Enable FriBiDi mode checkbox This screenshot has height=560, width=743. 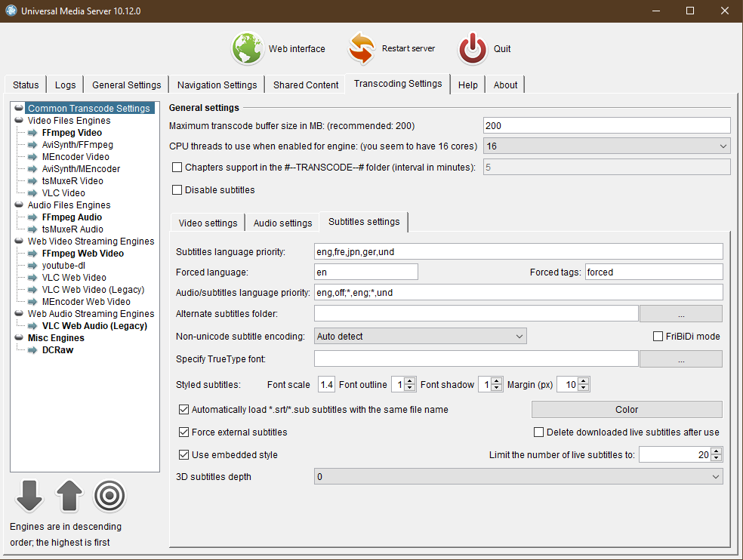pyautogui.click(x=658, y=337)
